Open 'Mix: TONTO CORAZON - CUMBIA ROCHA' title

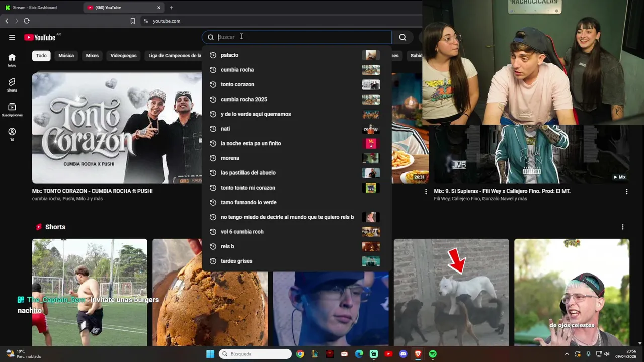(93, 191)
